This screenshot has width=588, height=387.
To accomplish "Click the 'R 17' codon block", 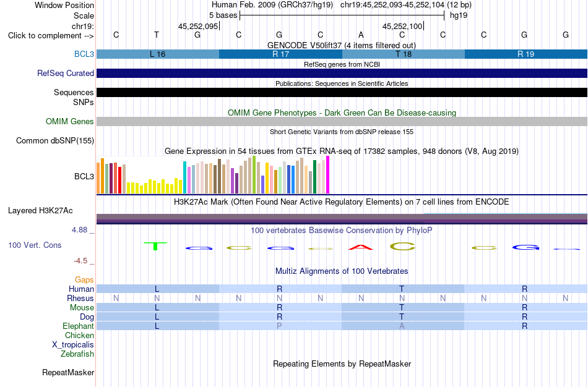I will pyautogui.click(x=280, y=54).
